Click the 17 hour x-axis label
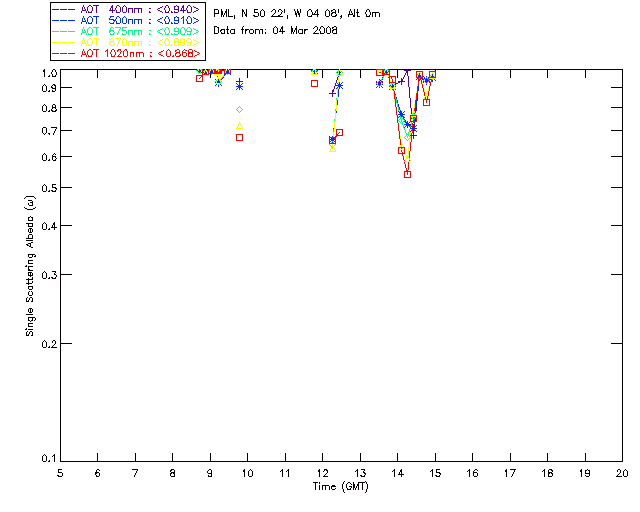Screen dimensions: 640x512 (x=510, y=473)
